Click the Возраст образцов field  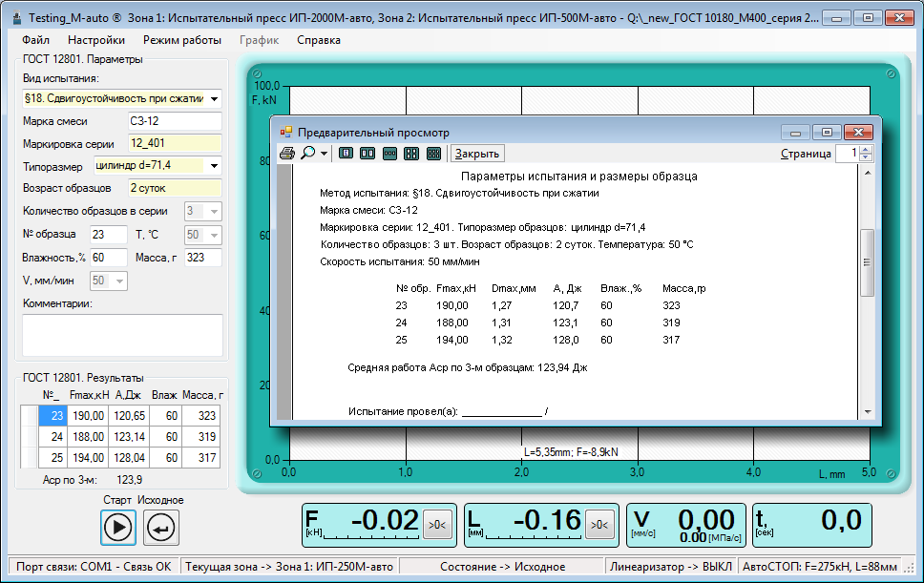(175, 188)
